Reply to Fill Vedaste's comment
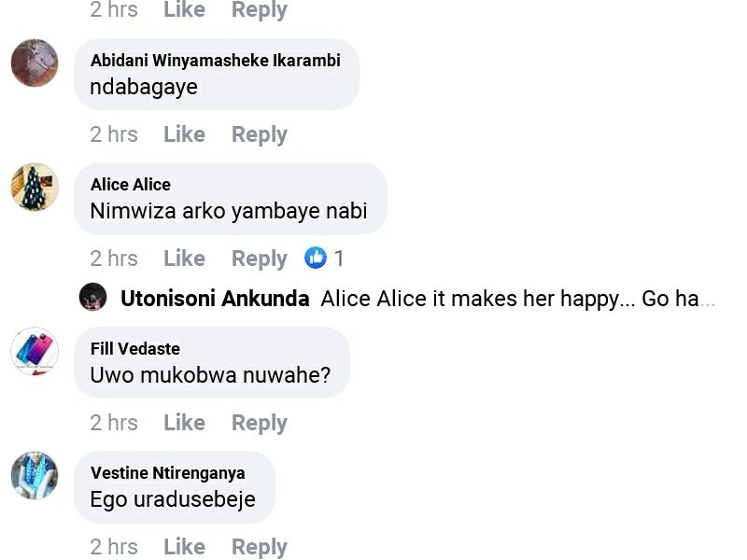 pyautogui.click(x=259, y=423)
